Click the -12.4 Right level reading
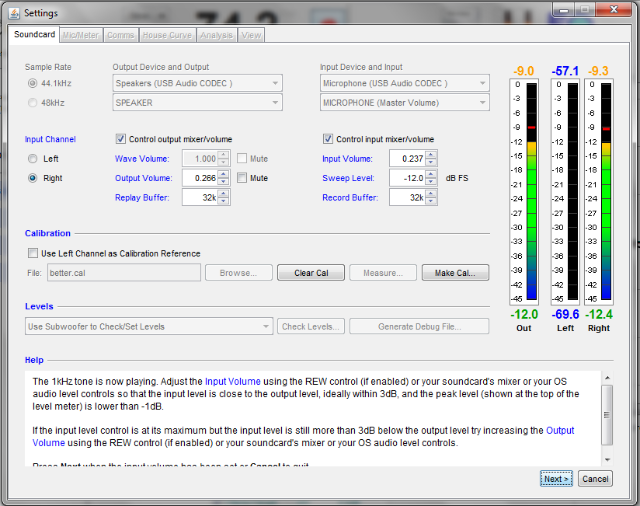The width and height of the screenshot is (640, 506). (x=599, y=315)
